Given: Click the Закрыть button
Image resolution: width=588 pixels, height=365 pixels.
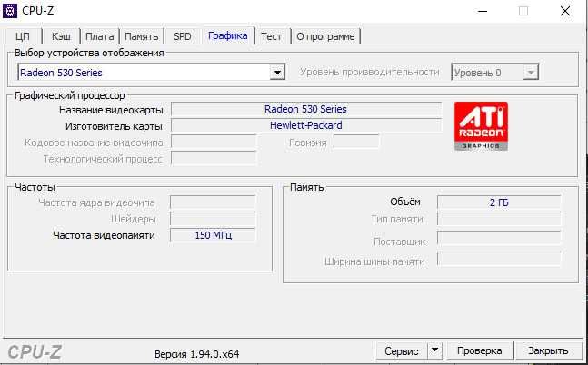Looking at the screenshot, I should [x=548, y=351].
